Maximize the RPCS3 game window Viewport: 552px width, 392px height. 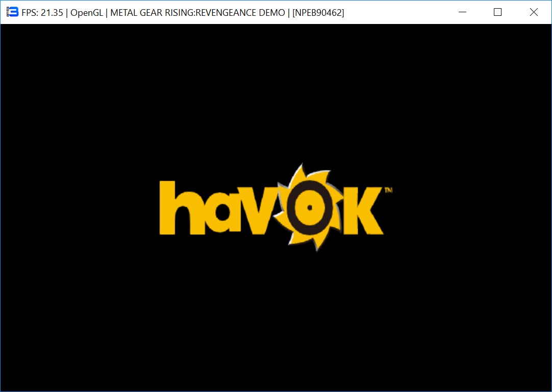pos(498,12)
